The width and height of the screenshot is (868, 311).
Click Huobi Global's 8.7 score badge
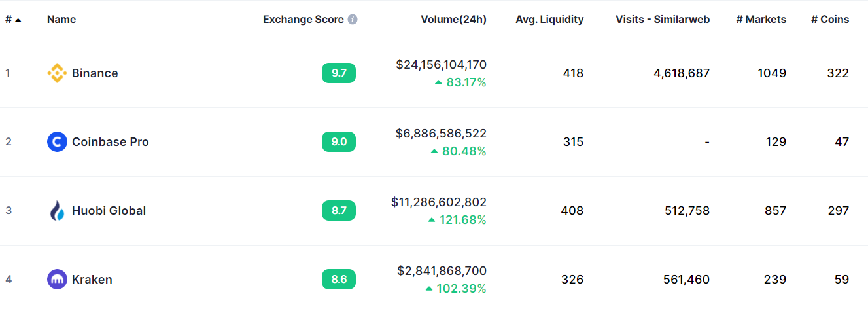pos(339,211)
